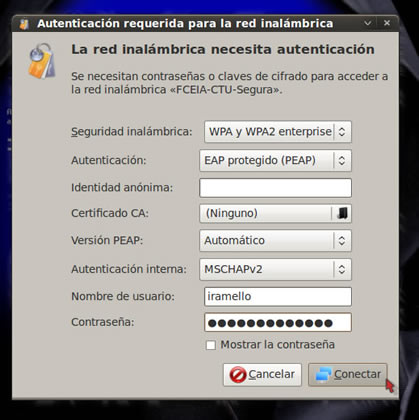This screenshot has width=419, height=420.
Task: Click the Mostrar la contraseña label text
Action: point(278,345)
